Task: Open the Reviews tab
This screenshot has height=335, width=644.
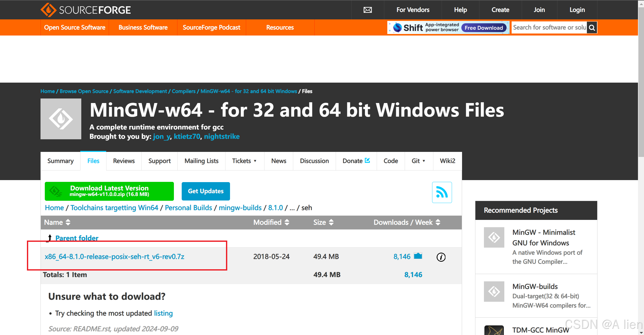Action: coord(124,161)
